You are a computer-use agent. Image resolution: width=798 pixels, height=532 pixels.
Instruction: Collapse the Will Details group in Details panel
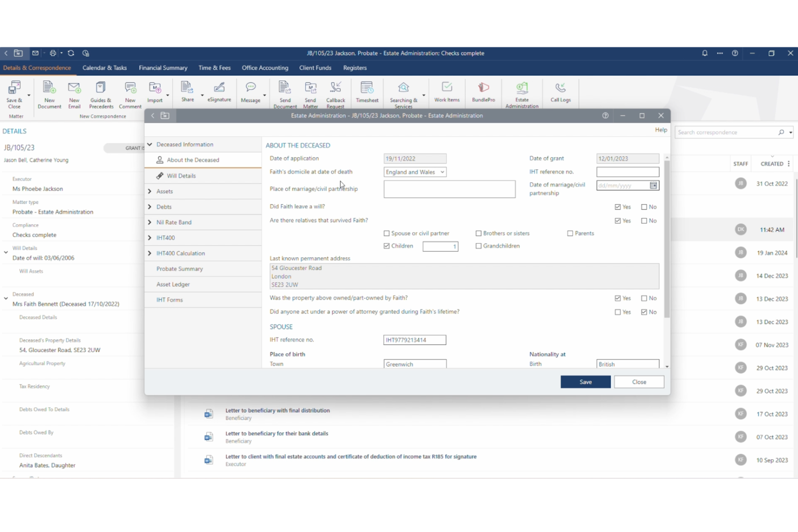pos(6,252)
